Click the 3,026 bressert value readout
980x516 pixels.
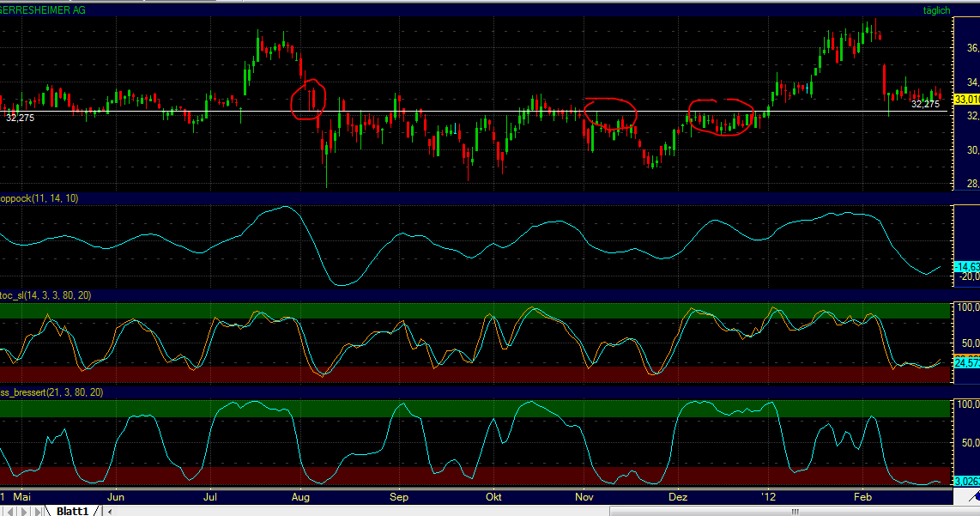tap(968, 481)
